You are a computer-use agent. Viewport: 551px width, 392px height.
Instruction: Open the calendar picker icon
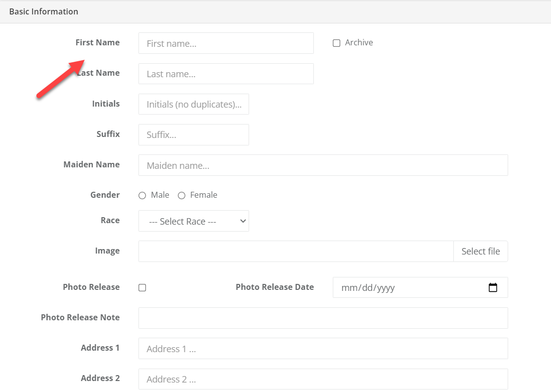[x=493, y=287]
